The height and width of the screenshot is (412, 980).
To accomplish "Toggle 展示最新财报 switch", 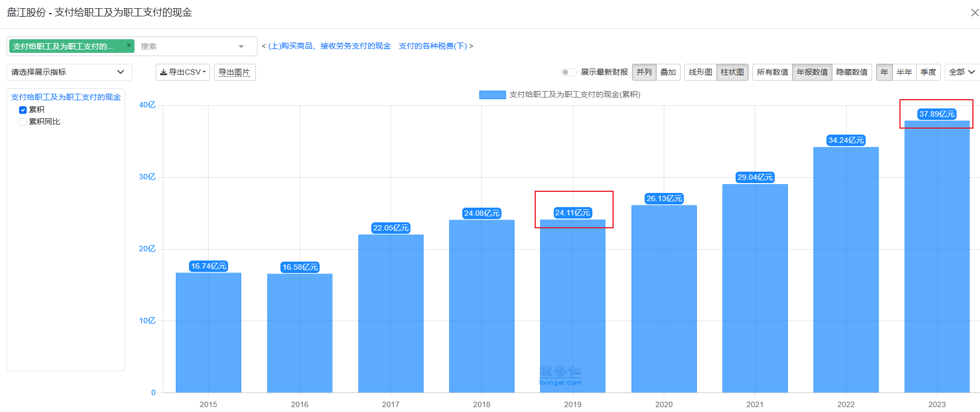I will tap(568, 72).
